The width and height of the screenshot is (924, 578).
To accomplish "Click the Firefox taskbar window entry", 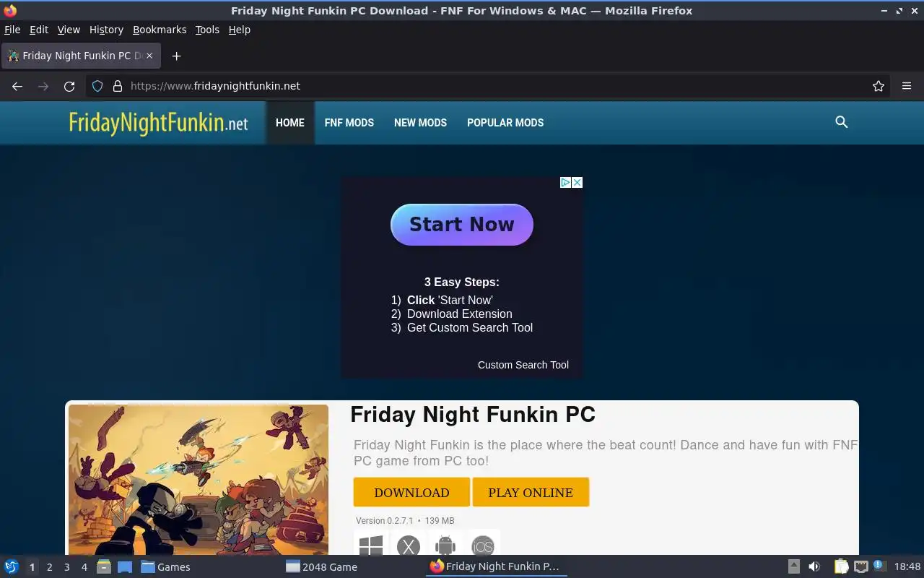I will 497,567.
